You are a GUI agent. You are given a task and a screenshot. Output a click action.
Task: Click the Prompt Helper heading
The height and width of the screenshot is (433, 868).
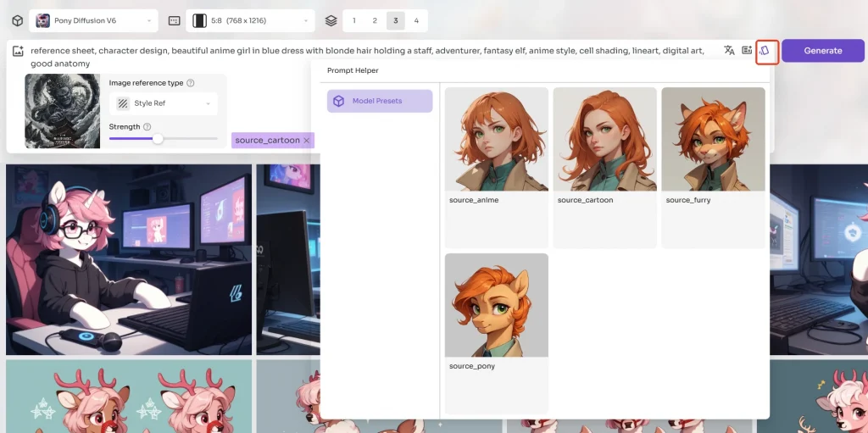click(x=353, y=70)
